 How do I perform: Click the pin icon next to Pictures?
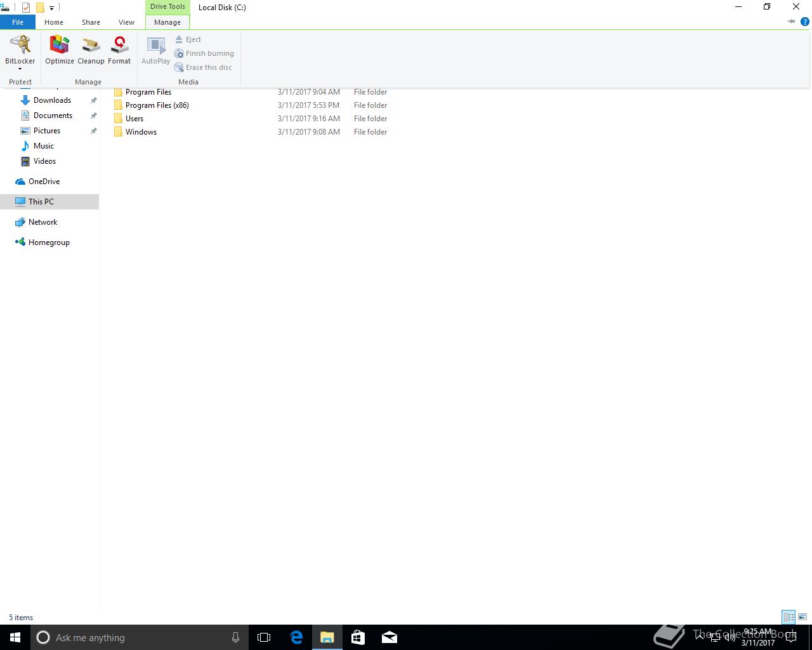pos(93,131)
